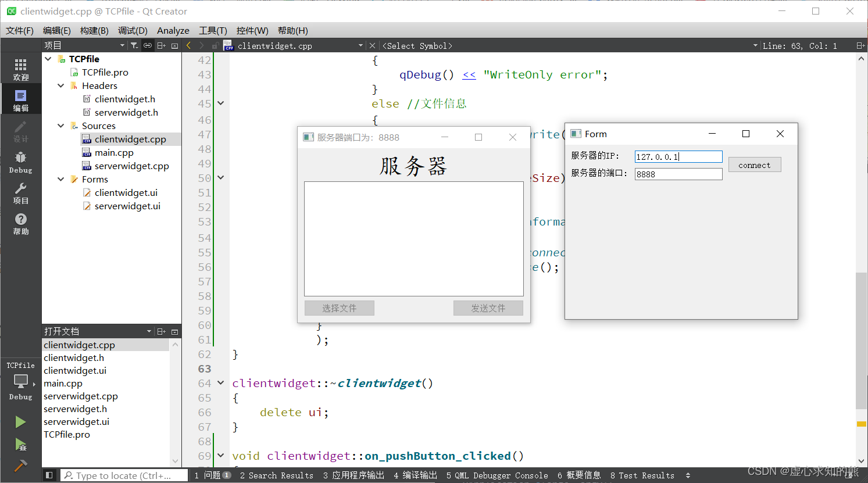Click the Line 63, Col 1 indicator

(x=800, y=45)
